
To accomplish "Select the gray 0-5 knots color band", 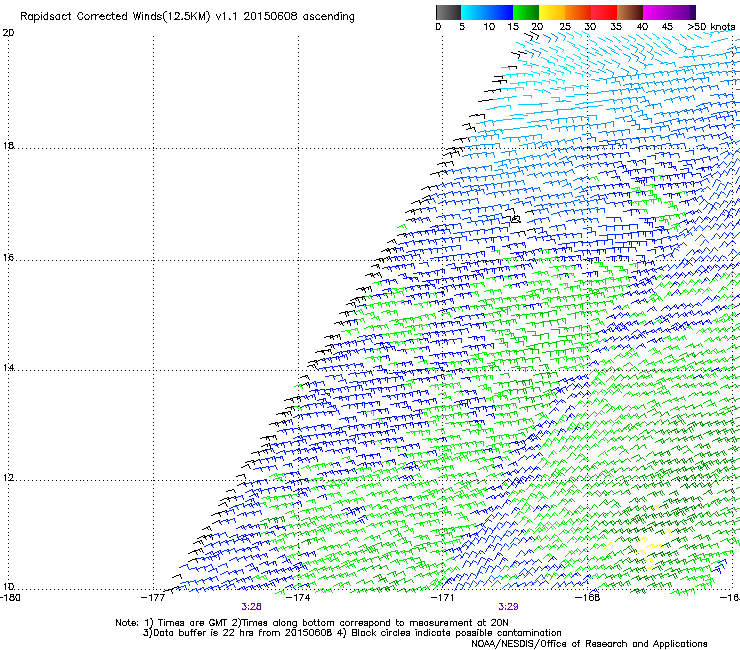I will click(x=448, y=12).
